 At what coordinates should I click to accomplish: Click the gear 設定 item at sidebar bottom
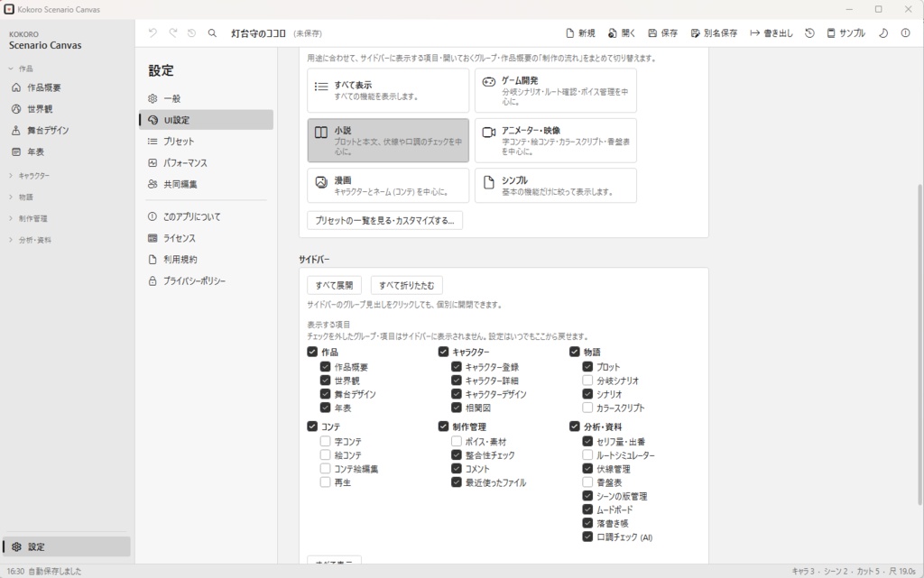(67, 546)
